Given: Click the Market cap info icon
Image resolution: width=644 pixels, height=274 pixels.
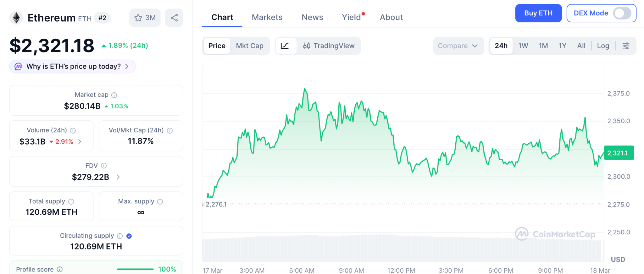Looking at the screenshot, I should pyautogui.click(x=114, y=95).
